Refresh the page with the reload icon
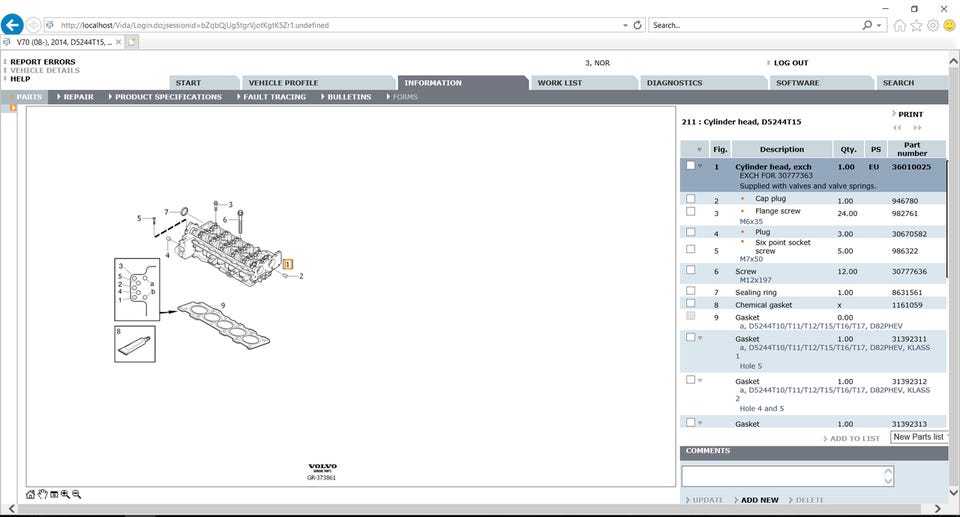The width and height of the screenshot is (960, 517). click(637, 25)
